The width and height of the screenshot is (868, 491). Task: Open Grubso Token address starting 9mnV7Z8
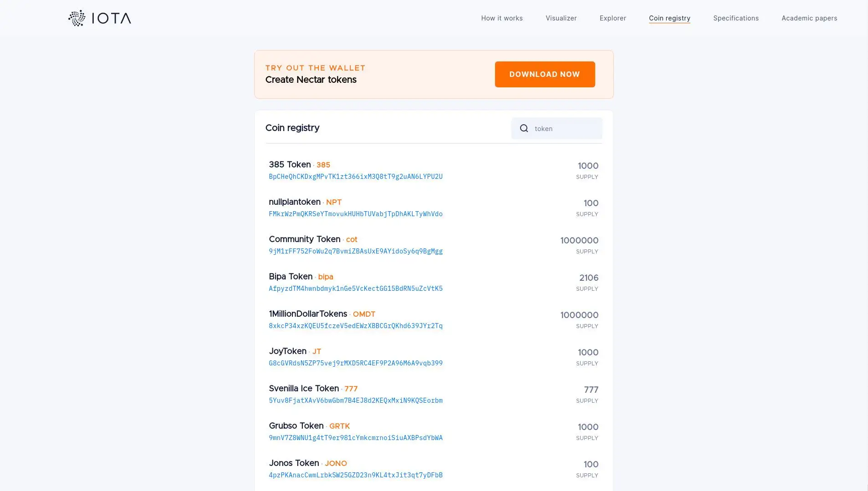click(356, 438)
